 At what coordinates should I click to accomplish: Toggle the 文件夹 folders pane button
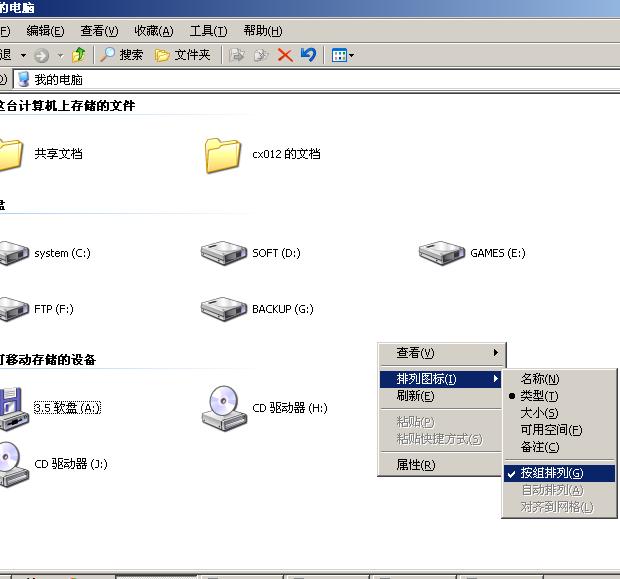[x=182, y=55]
